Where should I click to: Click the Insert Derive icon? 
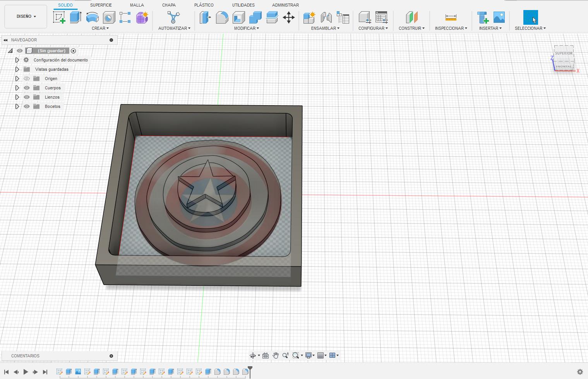click(x=482, y=17)
